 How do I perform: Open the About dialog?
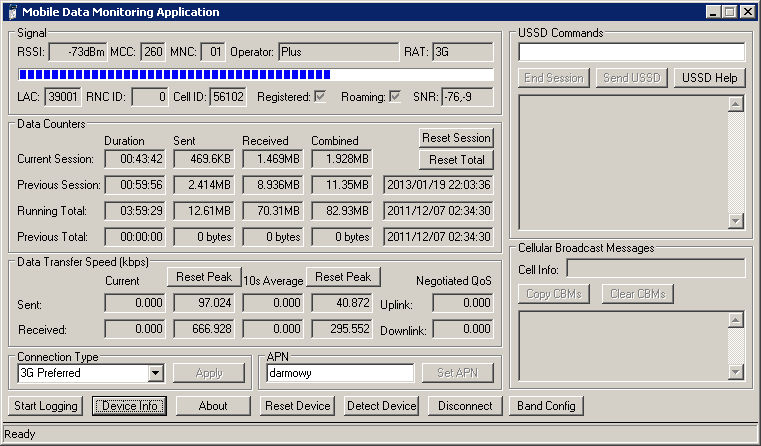pyautogui.click(x=213, y=406)
